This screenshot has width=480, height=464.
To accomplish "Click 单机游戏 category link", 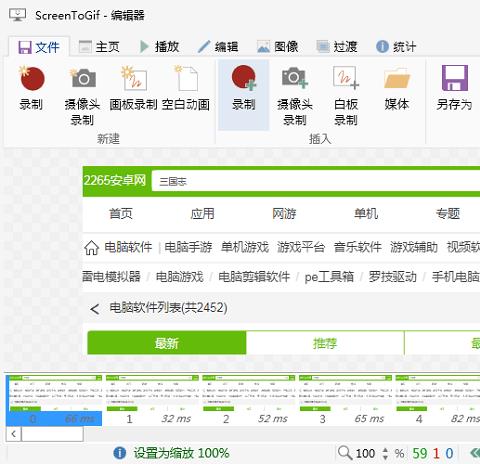I will pos(245,247).
